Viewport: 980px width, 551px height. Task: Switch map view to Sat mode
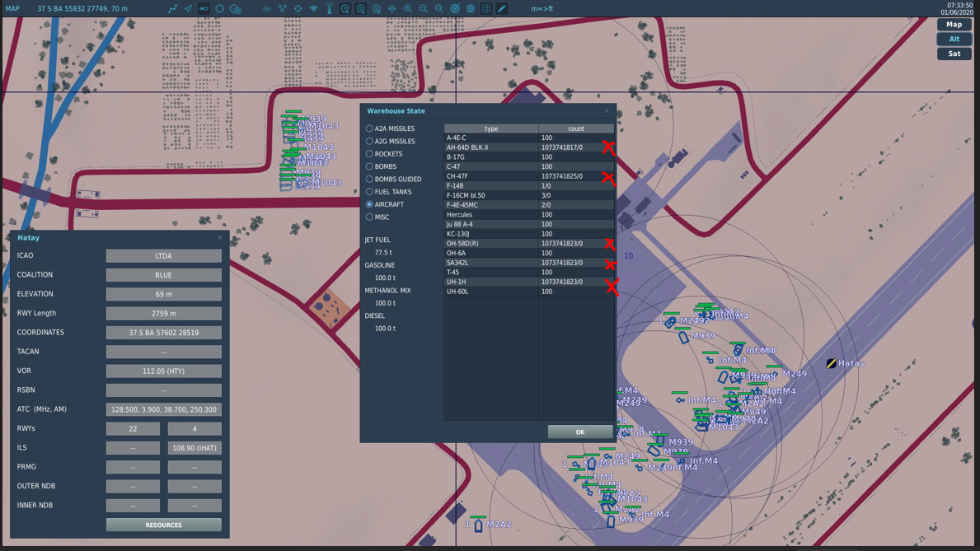point(954,54)
